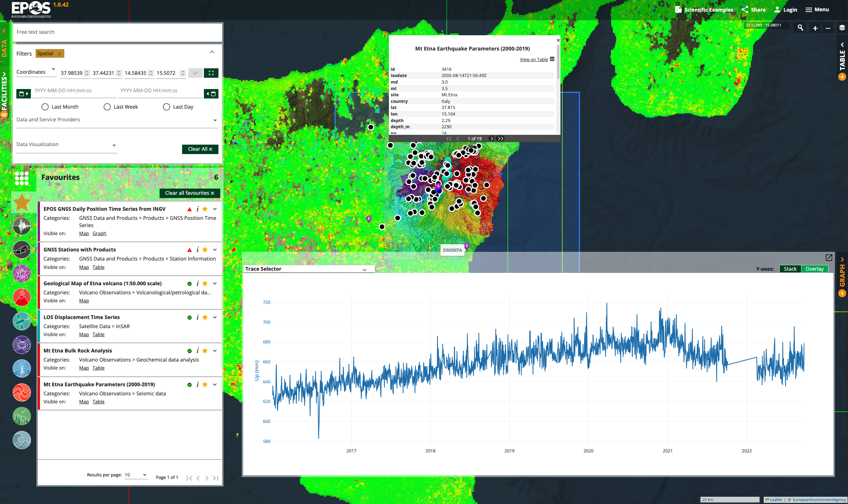Open info for Mt Etna Bulk Rock Analysis
The image size is (848, 504).
(197, 351)
